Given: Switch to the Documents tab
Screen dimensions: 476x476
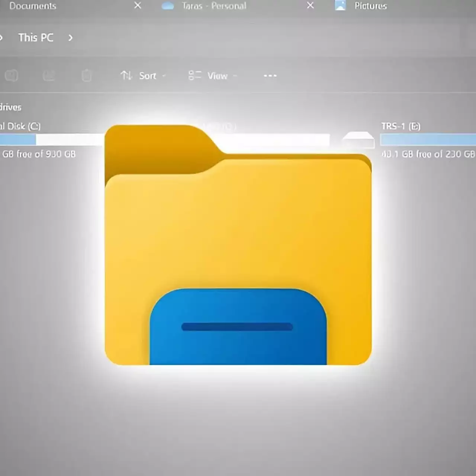Looking at the screenshot, I should [x=33, y=6].
